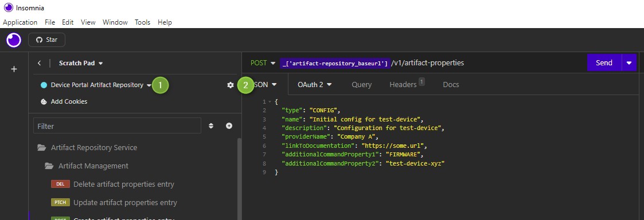Fold the JSON object at line 1

click(x=270, y=102)
